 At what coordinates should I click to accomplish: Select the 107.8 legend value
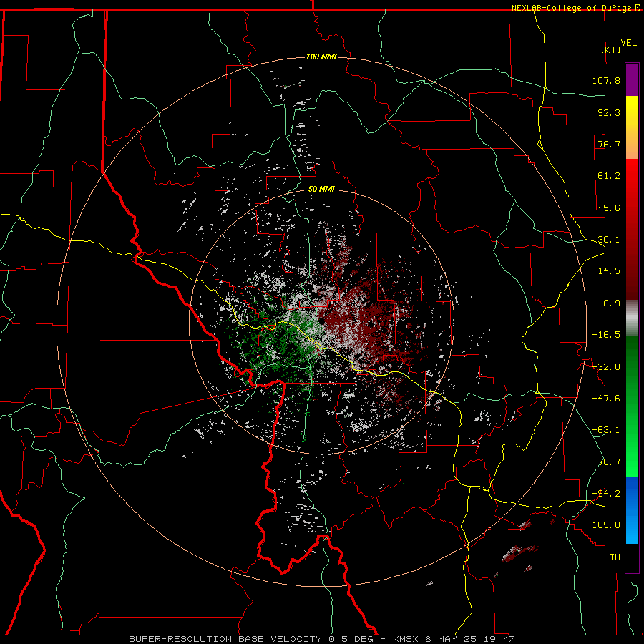(606, 80)
